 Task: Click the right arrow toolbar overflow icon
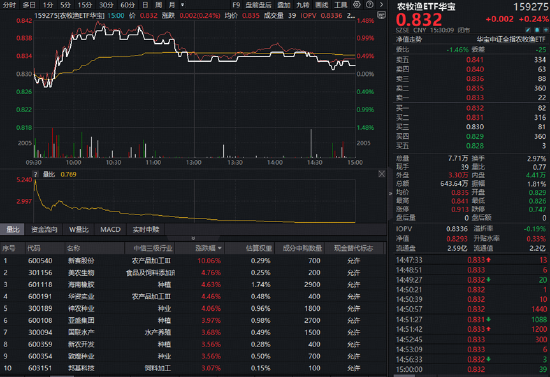coord(381,5)
